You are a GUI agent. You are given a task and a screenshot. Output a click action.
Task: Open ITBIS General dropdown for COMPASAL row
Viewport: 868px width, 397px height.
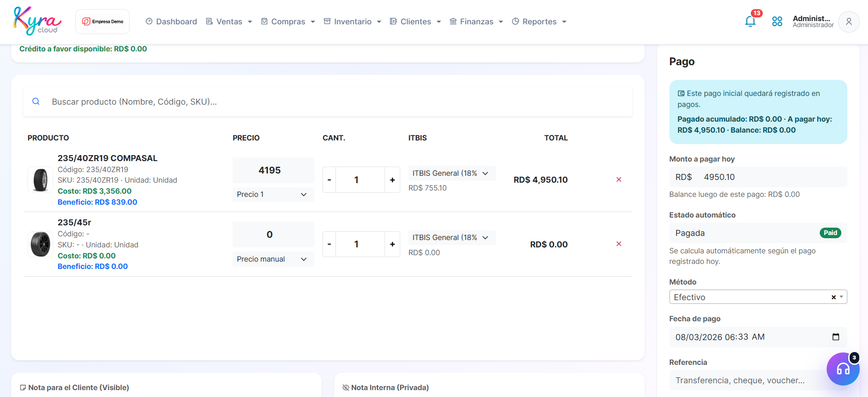451,173
